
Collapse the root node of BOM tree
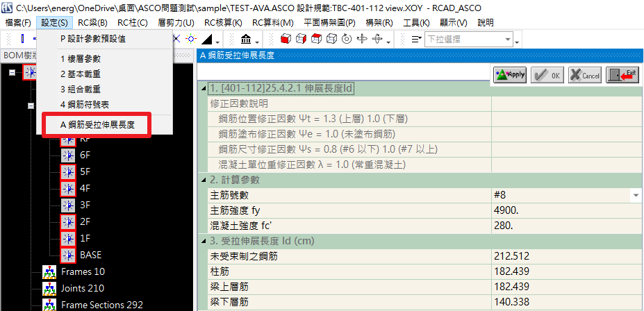pos(13,72)
